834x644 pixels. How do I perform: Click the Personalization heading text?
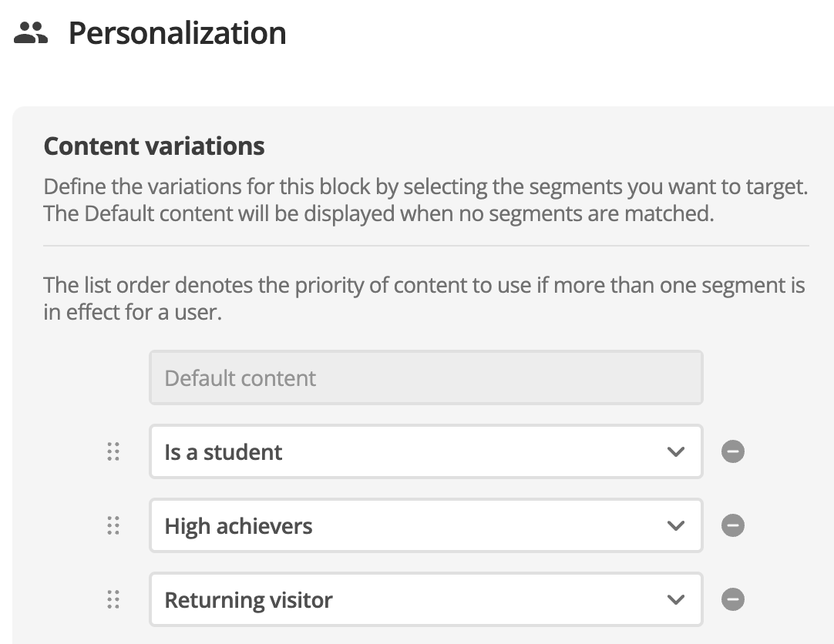(x=177, y=33)
